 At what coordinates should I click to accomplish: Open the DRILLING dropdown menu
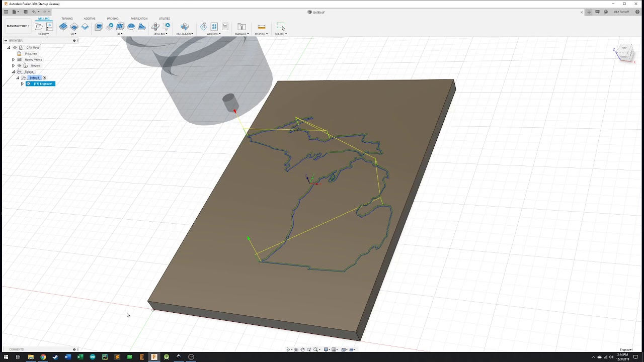tap(160, 34)
